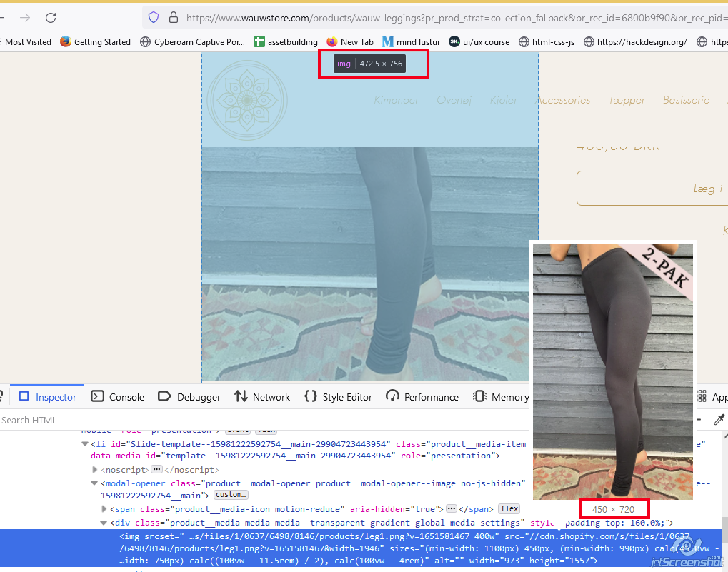
Task: Click the green icon beside assetbuilding
Action: [x=259, y=41]
